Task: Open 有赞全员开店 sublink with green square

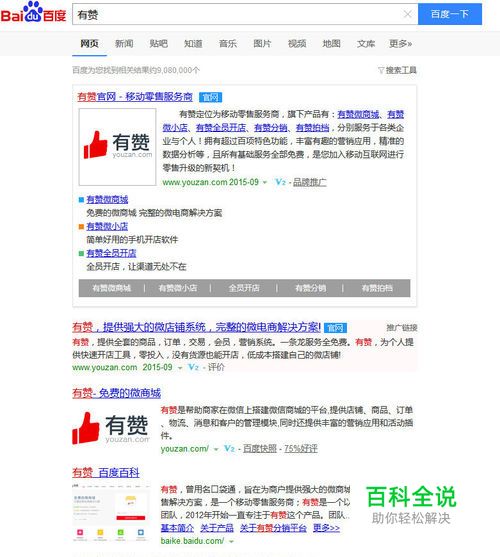Action: (111, 253)
